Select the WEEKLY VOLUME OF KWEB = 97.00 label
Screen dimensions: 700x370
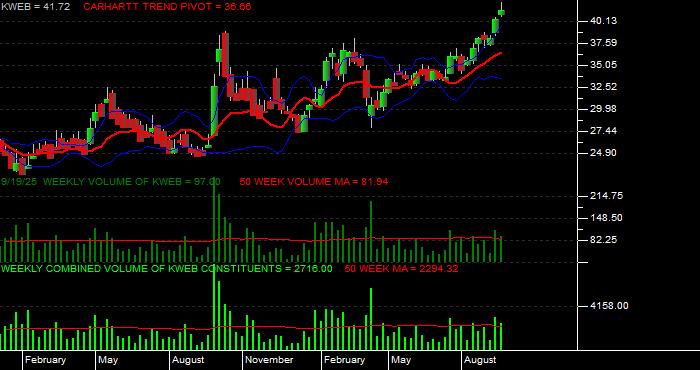(x=131, y=182)
